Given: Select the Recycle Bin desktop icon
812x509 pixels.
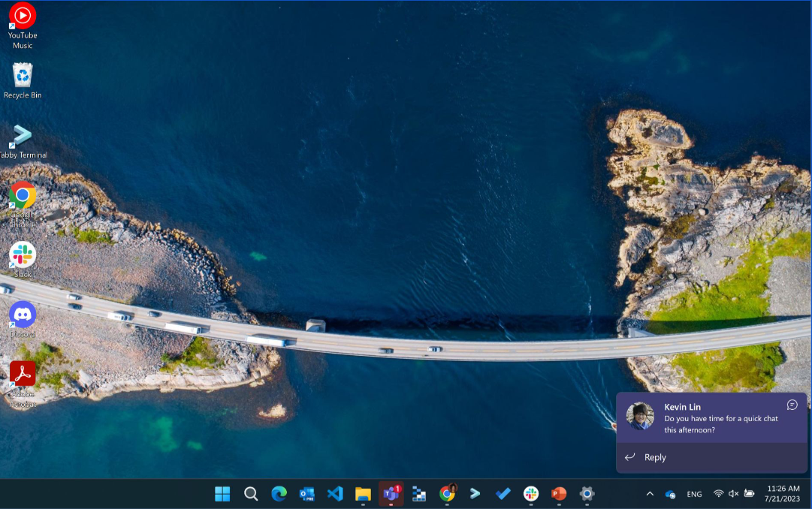Looking at the screenshot, I should [23, 81].
